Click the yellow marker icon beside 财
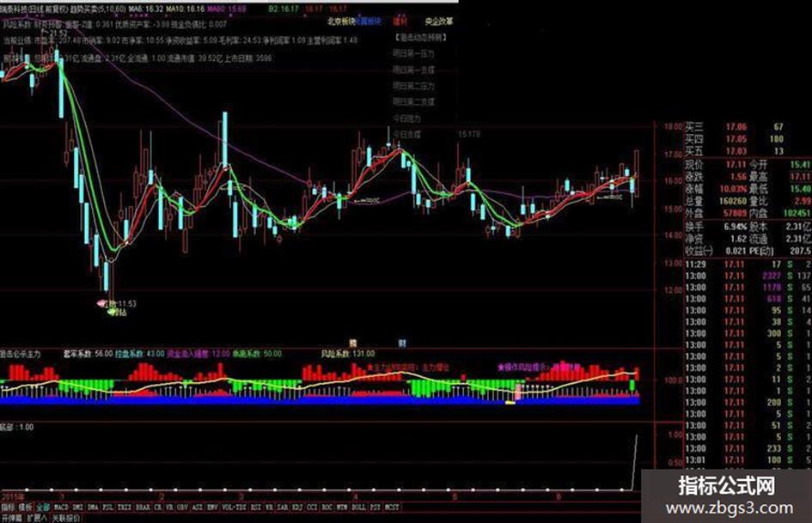The width and height of the screenshot is (812, 523). click(353, 343)
